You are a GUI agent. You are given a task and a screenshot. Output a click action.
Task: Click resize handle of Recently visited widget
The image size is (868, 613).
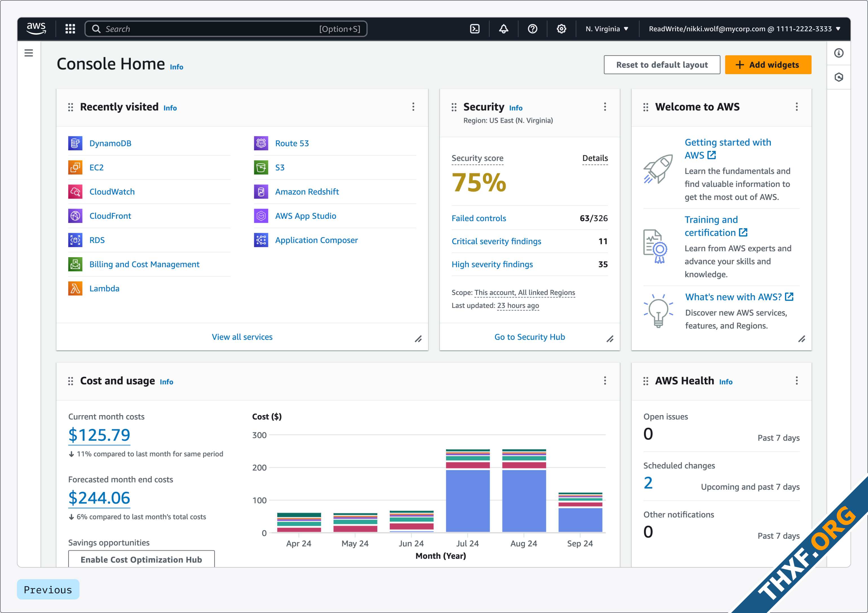click(x=418, y=339)
